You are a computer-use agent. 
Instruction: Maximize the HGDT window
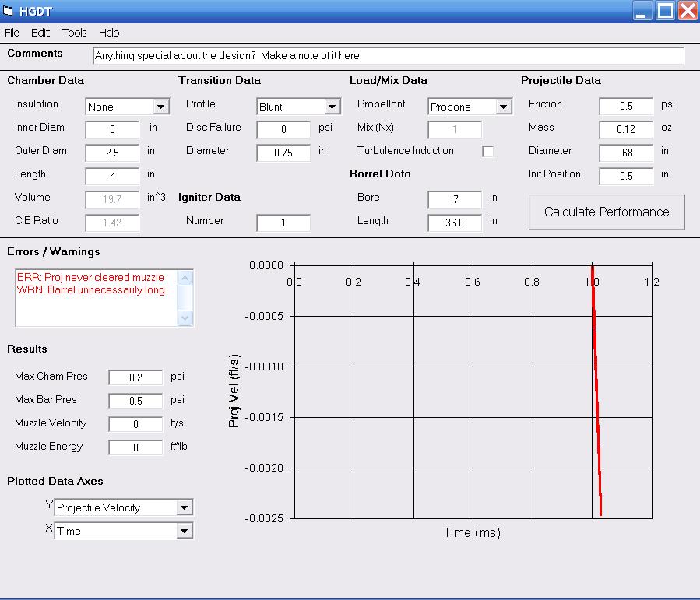[x=665, y=10]
